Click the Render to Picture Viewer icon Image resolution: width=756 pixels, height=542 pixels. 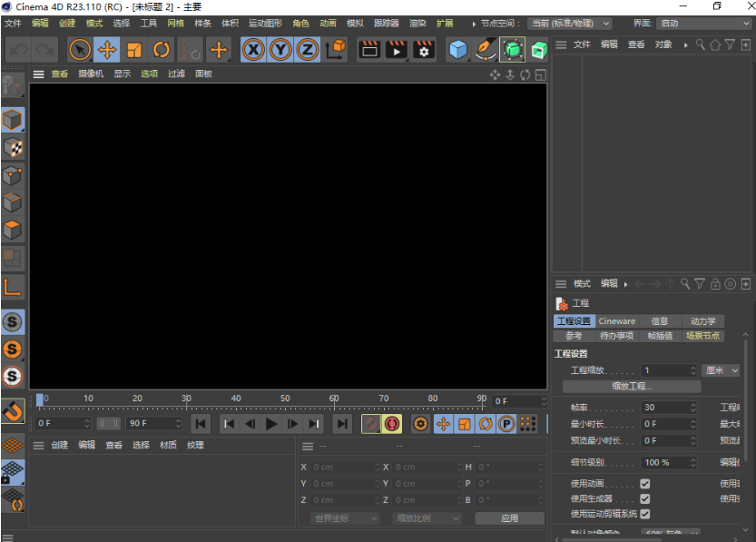point(398,52)
